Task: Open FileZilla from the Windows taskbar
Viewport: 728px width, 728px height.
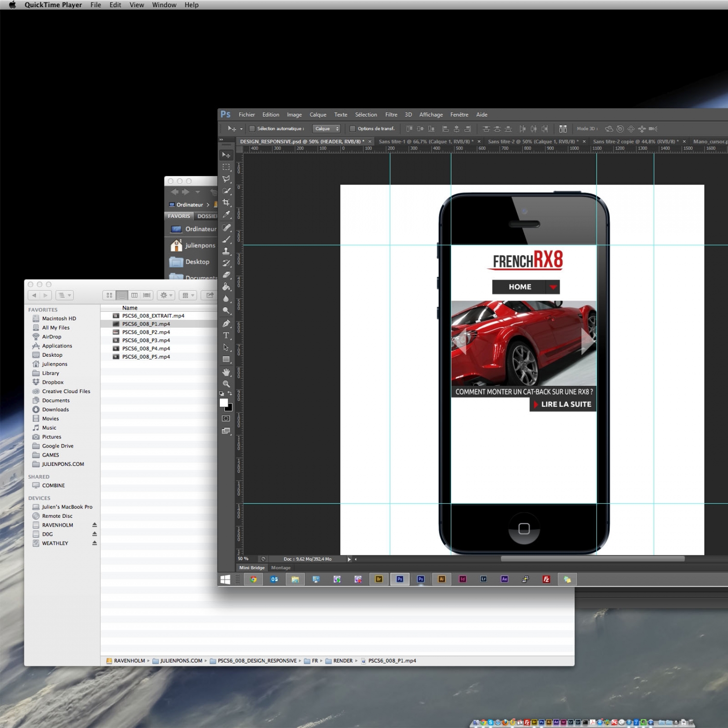Action: point(546,579)
